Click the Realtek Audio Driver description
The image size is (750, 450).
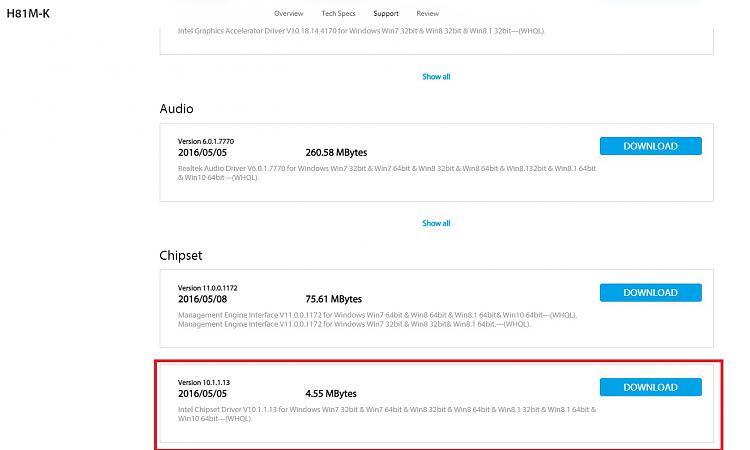coord(386,173)
